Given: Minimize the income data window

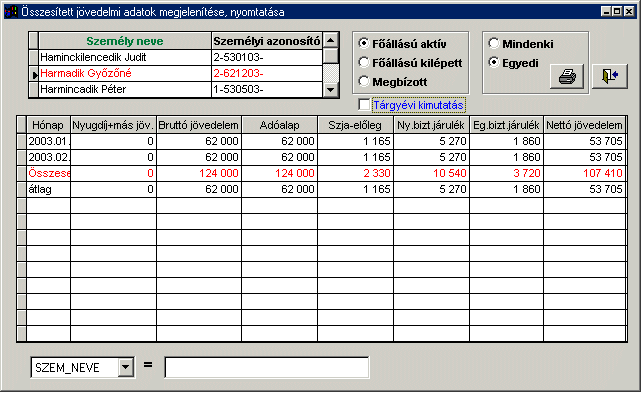Looking at the screenshot, I should click(606, 11).
